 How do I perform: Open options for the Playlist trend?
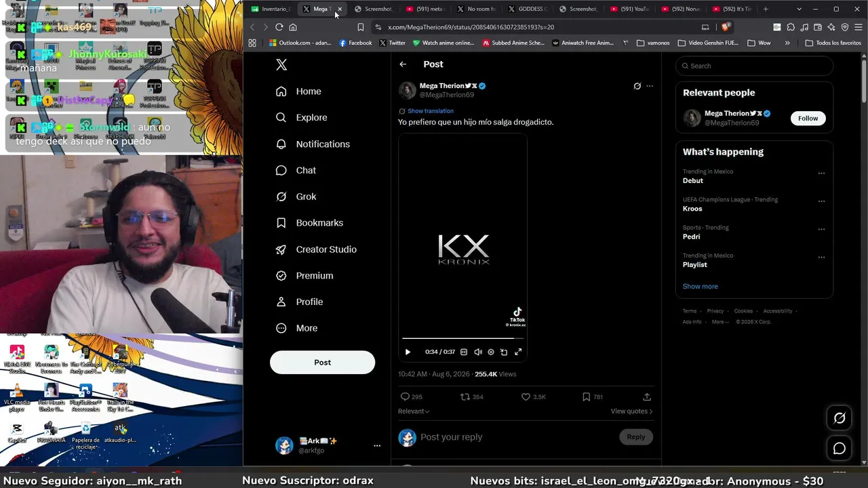(x=821, y=258)
